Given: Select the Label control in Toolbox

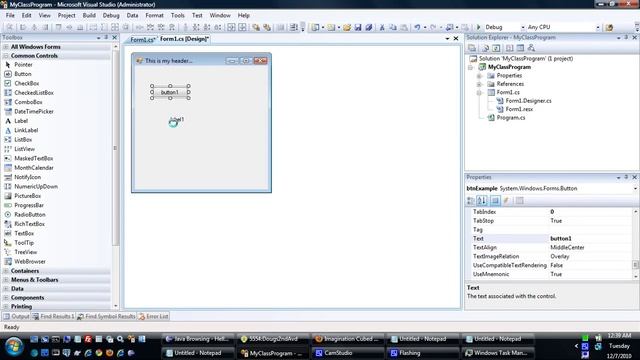Looking at the screenshot, I should click(x=21, y=121).
